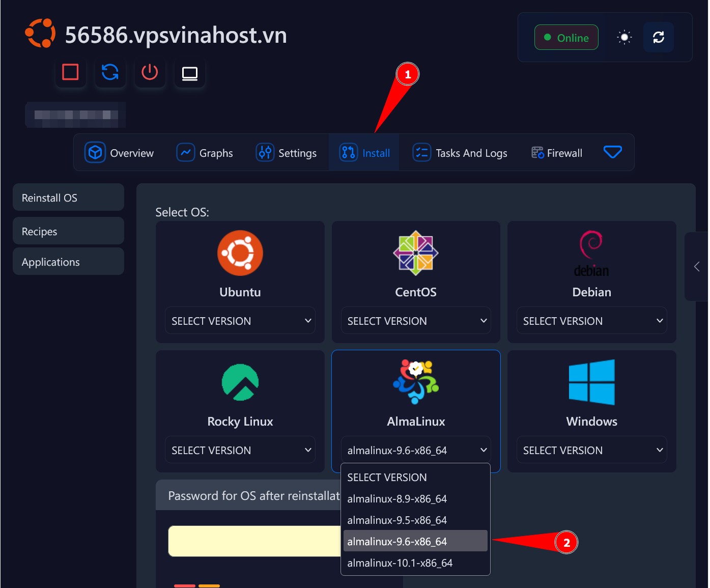Click the Debian logo icon
Screen dimensions: 710x588
591,253
